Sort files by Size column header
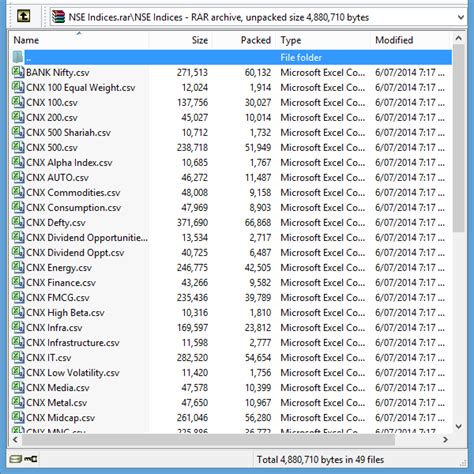This screenshot has width=474, height=474. point(180,40)
